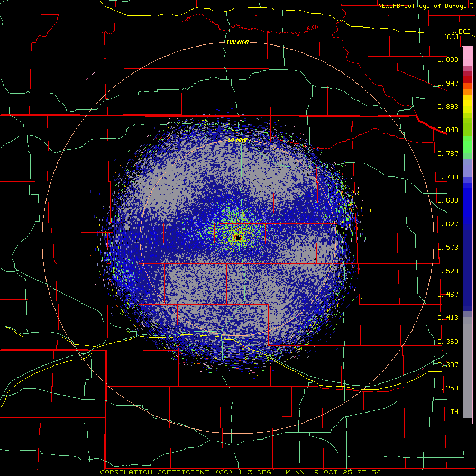The height and width of the screenshot is (476, 476).
Task: Select the lavender legend color segment
Action: coord(467,168)
